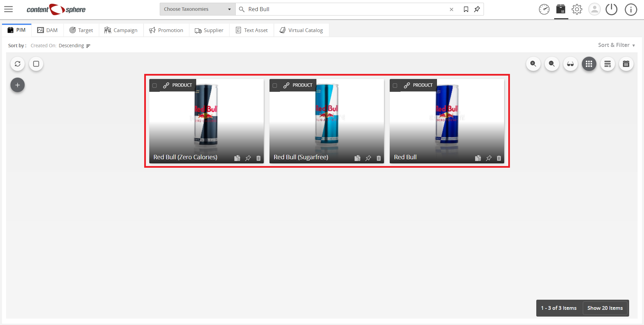Zoom out on the thumbnails
Image resolution: width=644 pixels, height=325 pixels.
pos(552,64)
